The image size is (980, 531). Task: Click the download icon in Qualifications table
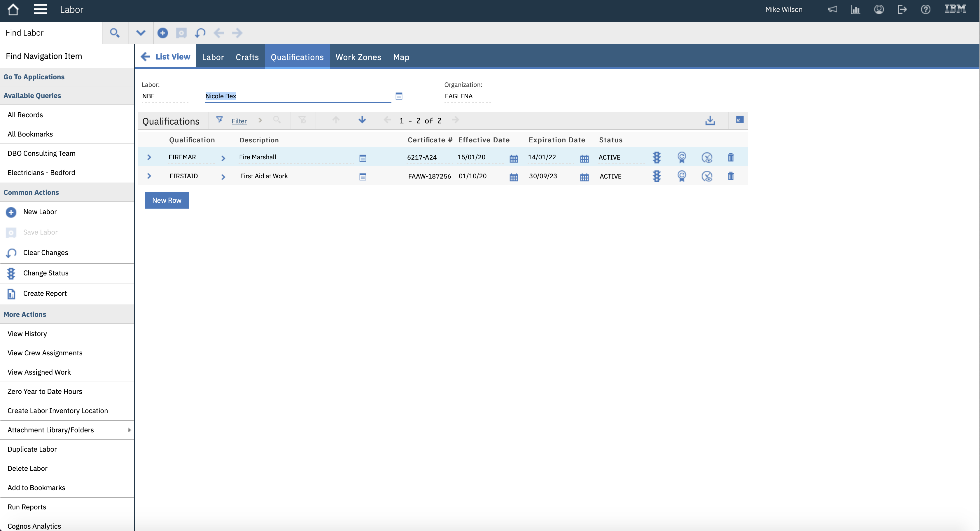(710, 121)
